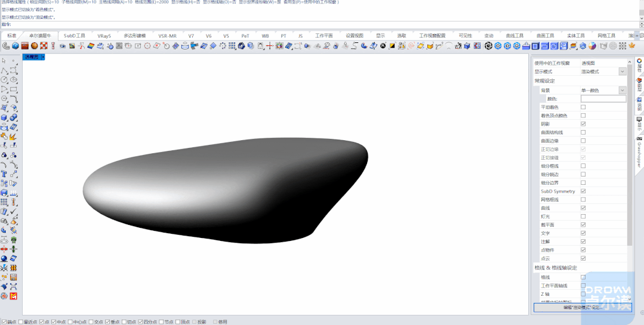Image resolution: width=644 pixels, height=325 pixels.
Task: Open the 实体工具 toolbar tab
Action: 576,36
